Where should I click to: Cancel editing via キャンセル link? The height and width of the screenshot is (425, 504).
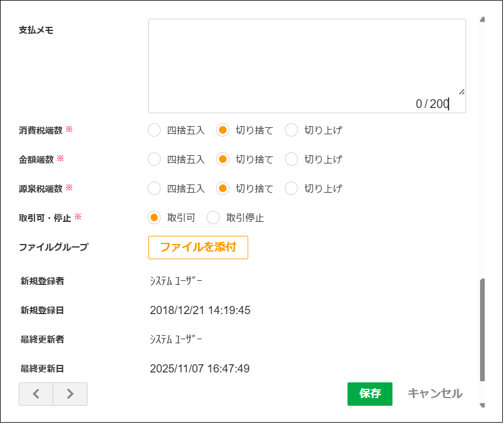[434, 394]
